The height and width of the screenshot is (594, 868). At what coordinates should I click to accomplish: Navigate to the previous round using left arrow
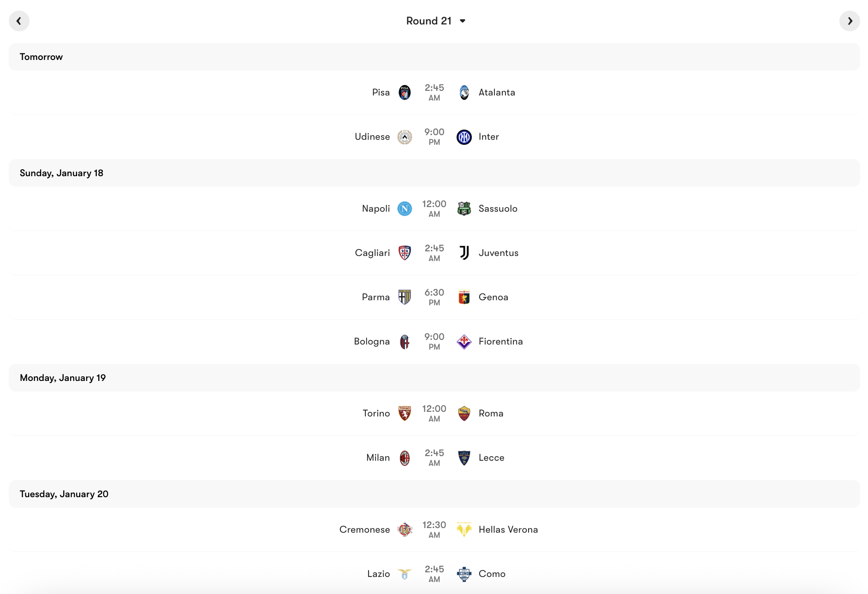tap(19, 21)
